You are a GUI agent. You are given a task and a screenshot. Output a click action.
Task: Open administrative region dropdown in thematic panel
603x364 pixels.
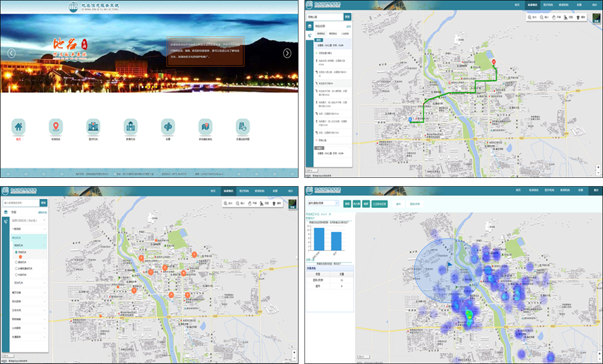click(29, 221)
